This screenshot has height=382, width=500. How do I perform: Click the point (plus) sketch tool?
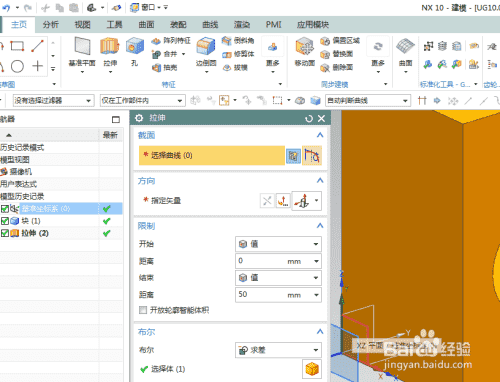coord(38,66)
